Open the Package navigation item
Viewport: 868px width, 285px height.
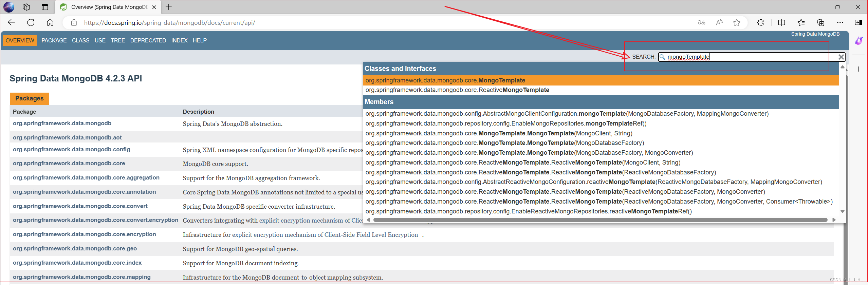[54, 40]
